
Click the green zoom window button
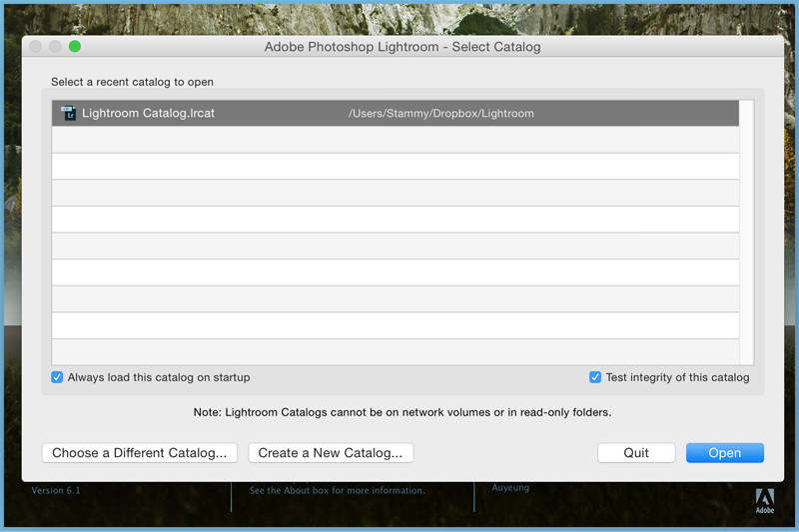click(75, 46)
